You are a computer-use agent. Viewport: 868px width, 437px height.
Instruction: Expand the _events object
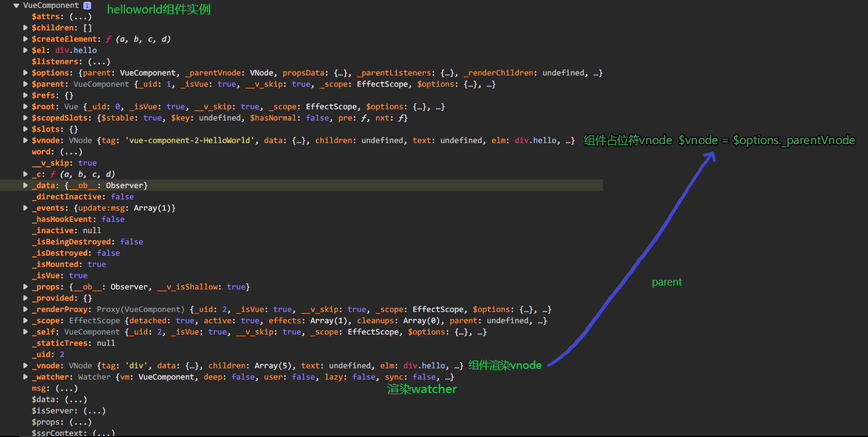click(x=25, y=208)
